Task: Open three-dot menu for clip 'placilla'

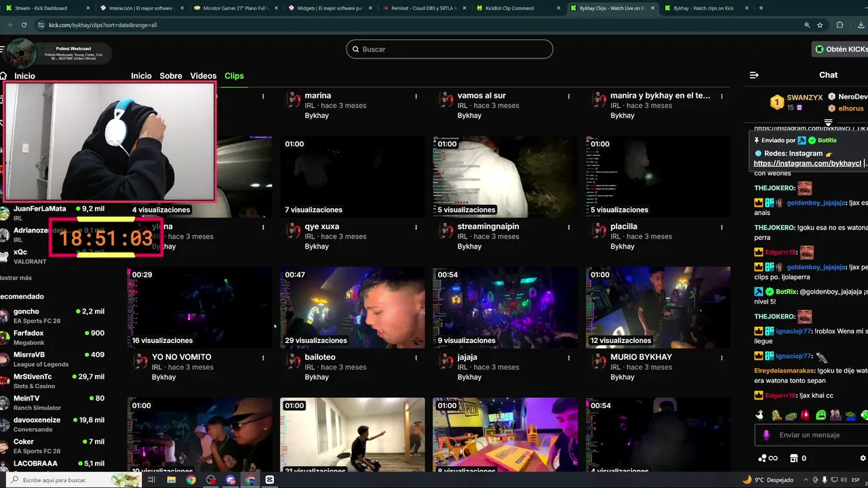Action: (x=722, y=227)
